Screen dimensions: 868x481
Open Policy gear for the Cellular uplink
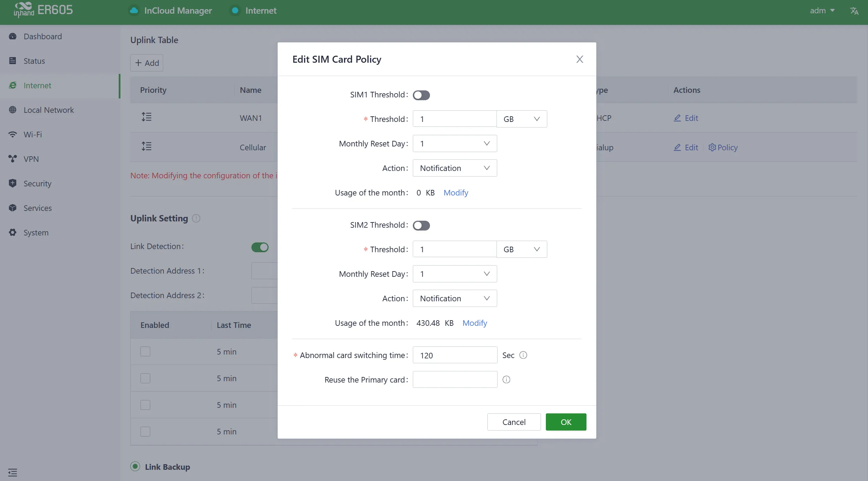[x=723, y=147]
